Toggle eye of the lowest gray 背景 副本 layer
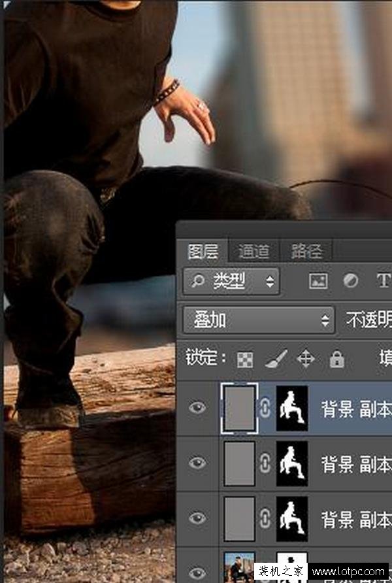Screen dimensions: 392x583 pos(197,518)
